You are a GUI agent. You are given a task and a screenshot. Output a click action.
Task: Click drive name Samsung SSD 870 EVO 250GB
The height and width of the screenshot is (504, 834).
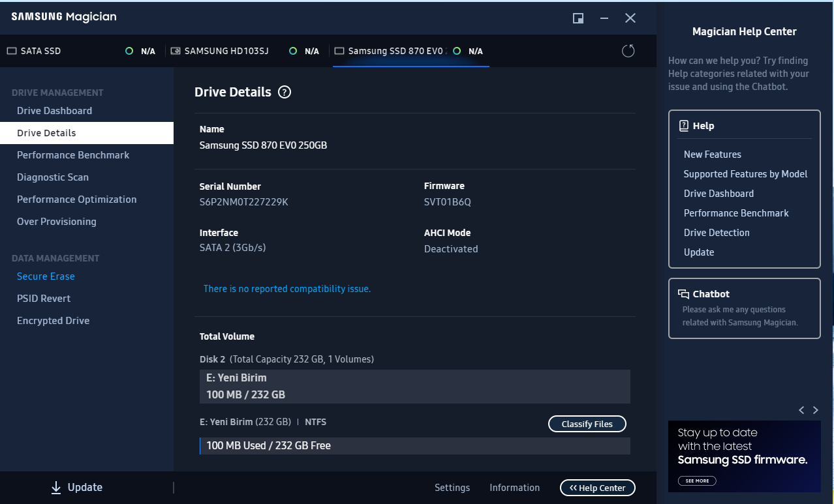(264, 145)
